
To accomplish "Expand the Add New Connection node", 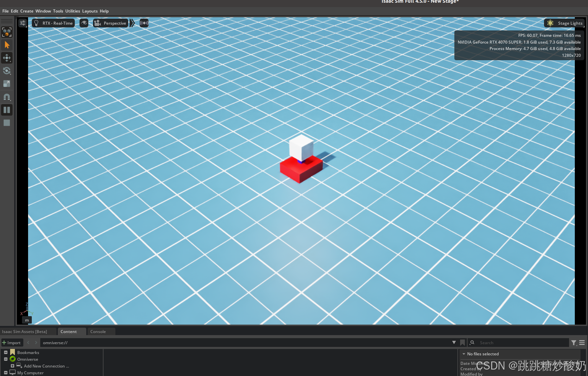I will pos(13,366).
